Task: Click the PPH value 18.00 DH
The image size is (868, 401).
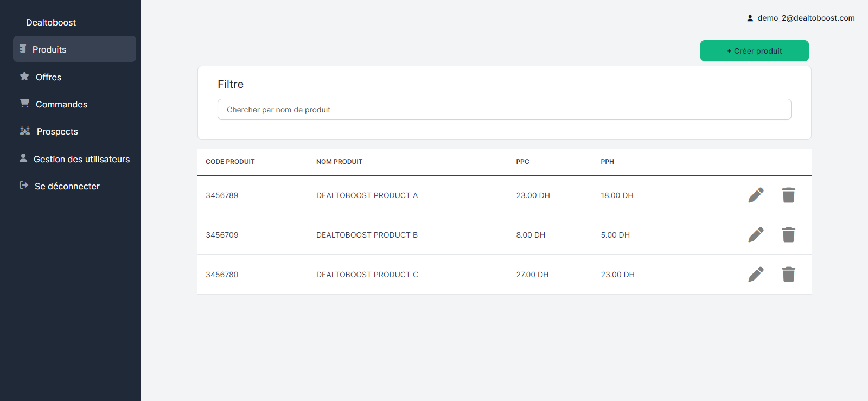Action: (617, 195)
